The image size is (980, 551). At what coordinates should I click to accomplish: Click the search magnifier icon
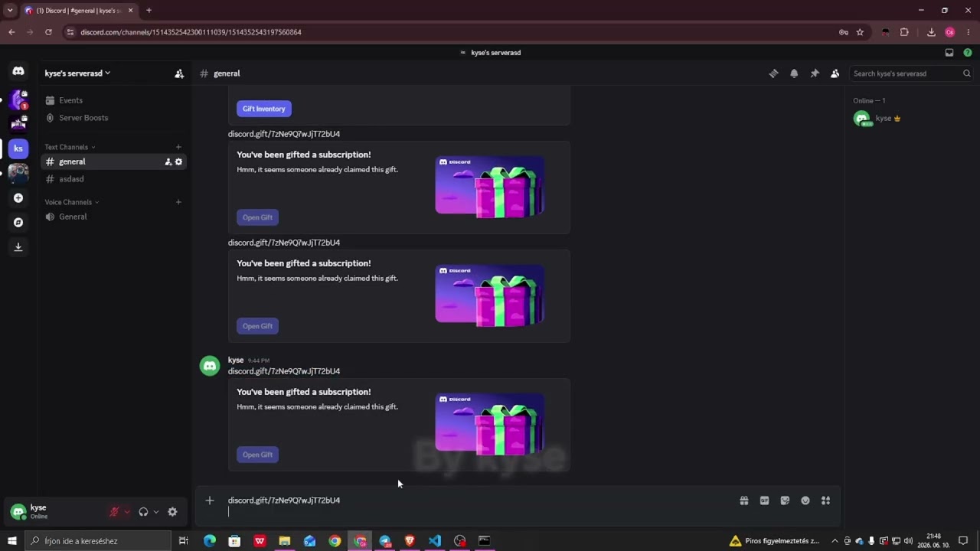point(966,73)
